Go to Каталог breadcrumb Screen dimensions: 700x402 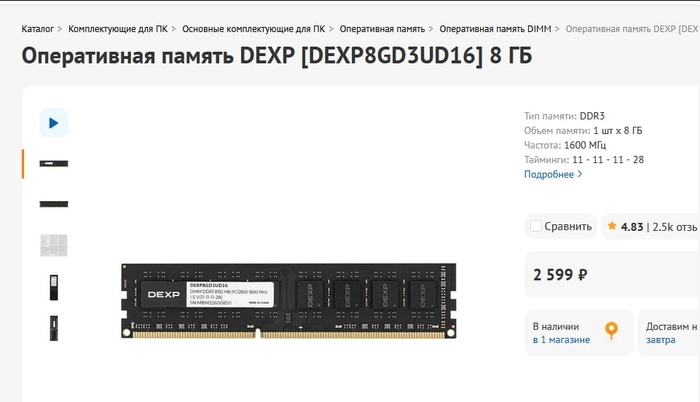click(38, 29)
